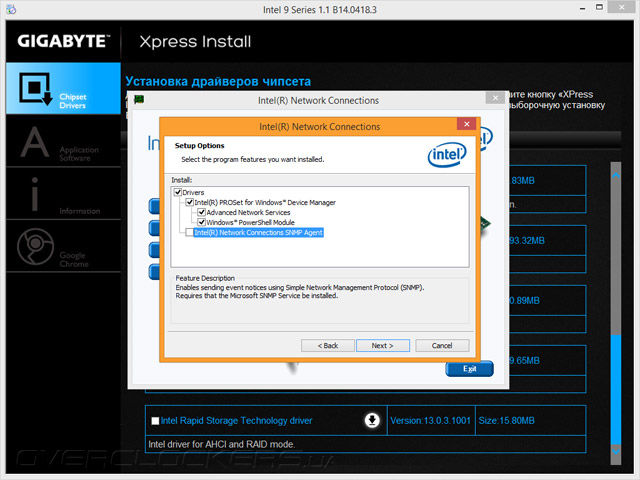This screenshot has width=640, height=480.
Task: Open the Application Software section
Action: pyautogui.click(x=63, y=141)
